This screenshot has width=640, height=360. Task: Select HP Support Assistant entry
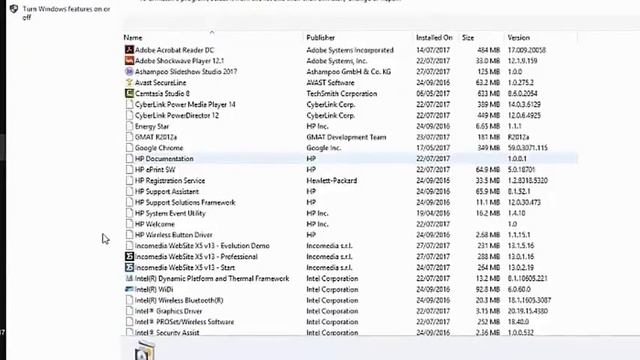tap(167, 191)
